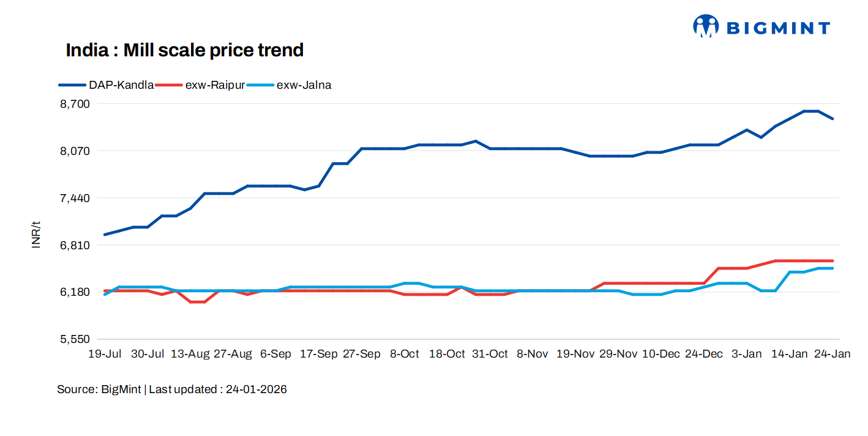868x436 pixels.
Task: Toggle the exw-Raipur legend label
Action: [215, 85]
